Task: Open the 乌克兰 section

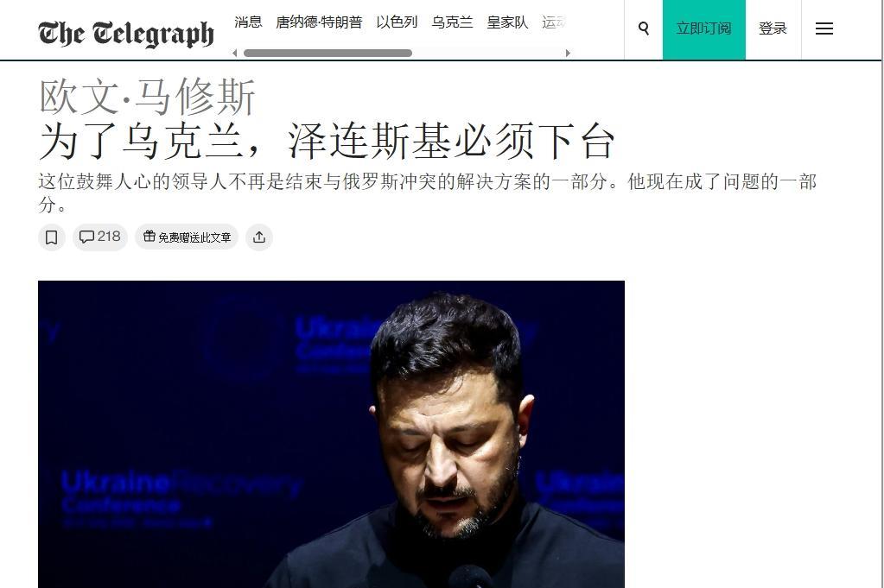Action: [x=452, y=22]
